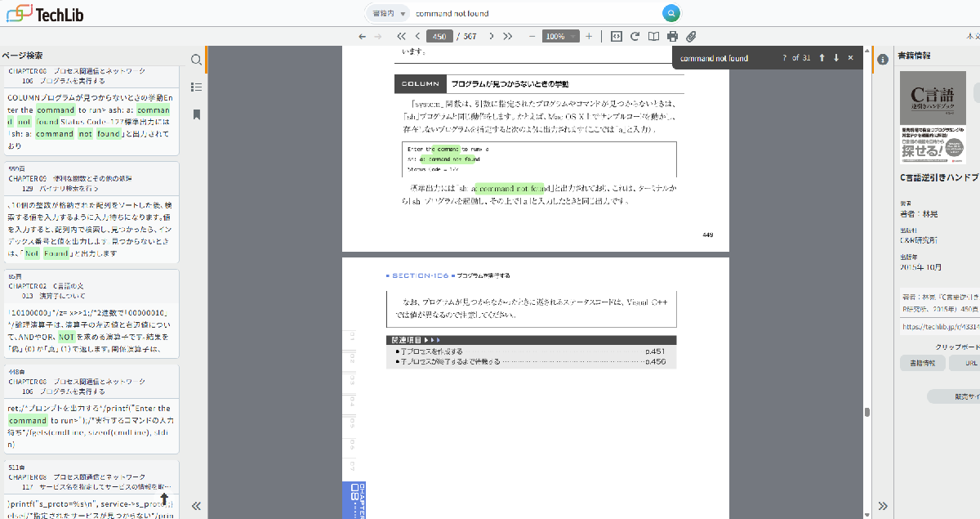The image size is (980, 519).
Task: Open the search result card for page 550
Action: point(91,212)
